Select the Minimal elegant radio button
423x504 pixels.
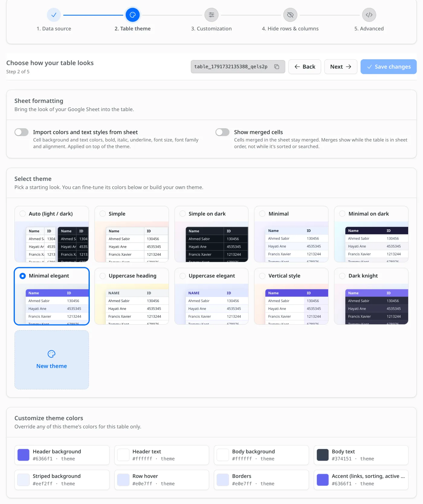pos(23,276)
